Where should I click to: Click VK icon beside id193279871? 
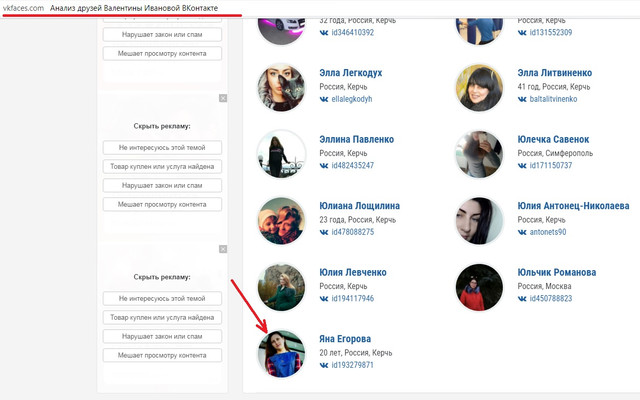(324, 365)
